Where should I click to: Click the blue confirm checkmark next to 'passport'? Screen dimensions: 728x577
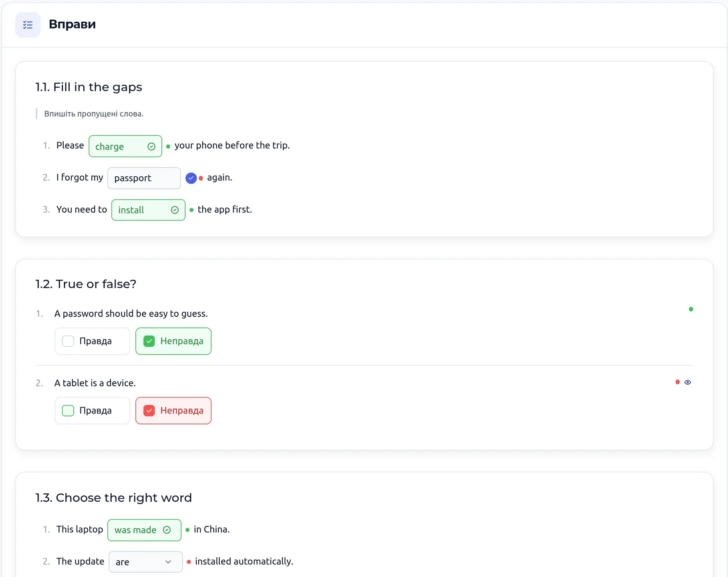pyautogui.click(x=191, y=178)
